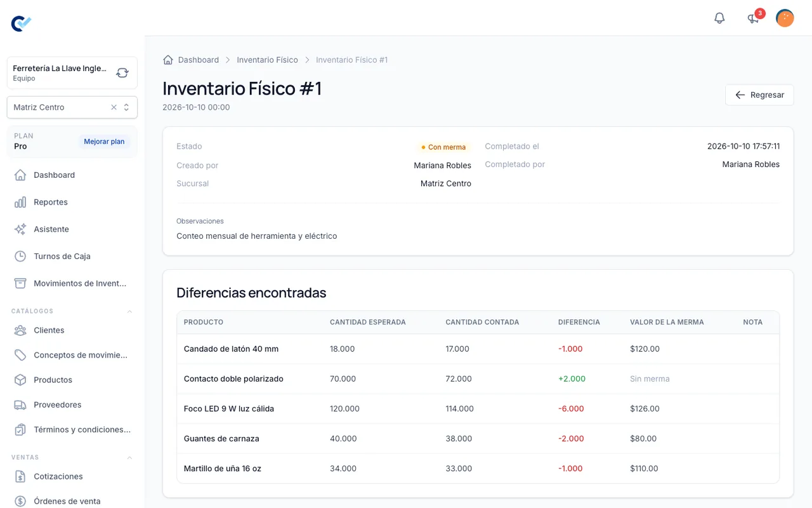Click the Términos y condiciones clipboard icon
Screen dimensions: 812x508
(x=20, y=429)
